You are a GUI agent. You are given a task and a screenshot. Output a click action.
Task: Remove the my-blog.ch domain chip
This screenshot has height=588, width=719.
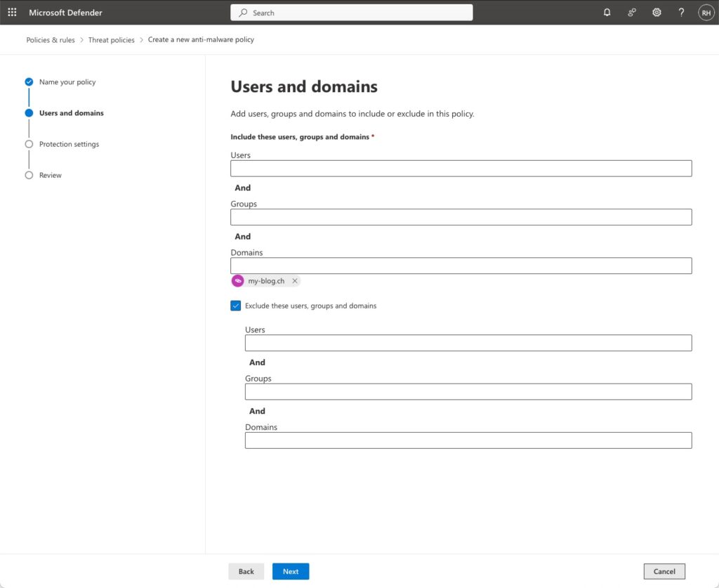point(295,281)
